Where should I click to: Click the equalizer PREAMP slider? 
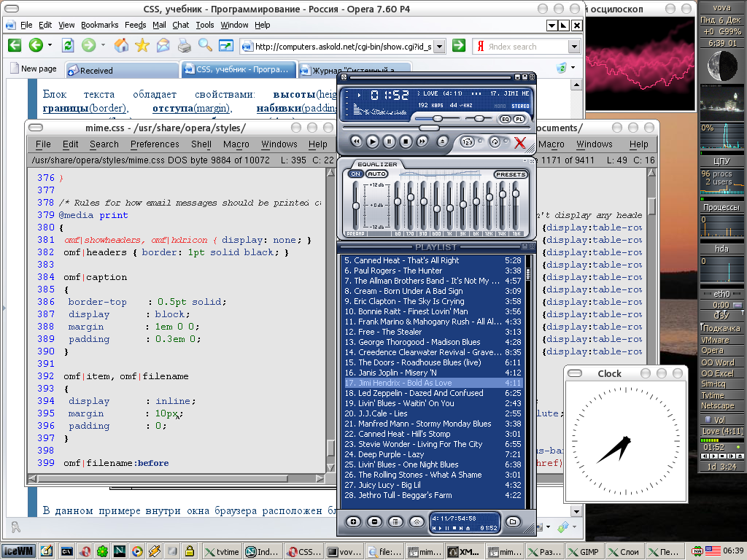point(355,206)
